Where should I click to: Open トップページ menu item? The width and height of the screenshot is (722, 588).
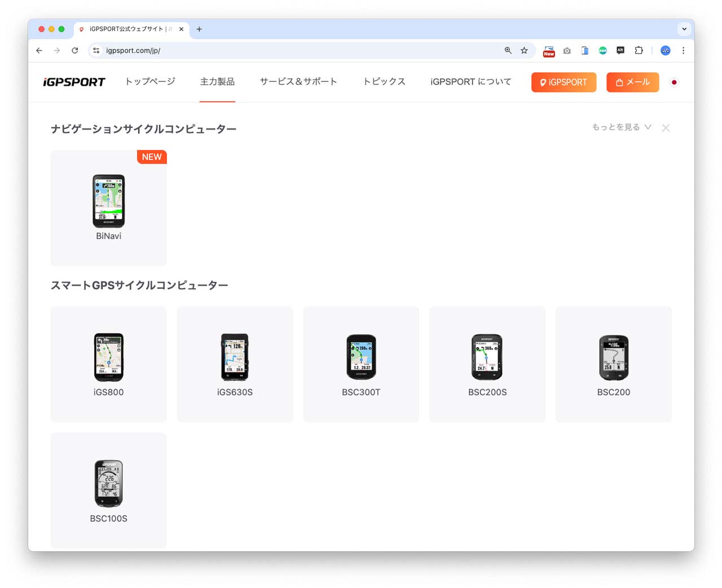(x=150, y=82)
